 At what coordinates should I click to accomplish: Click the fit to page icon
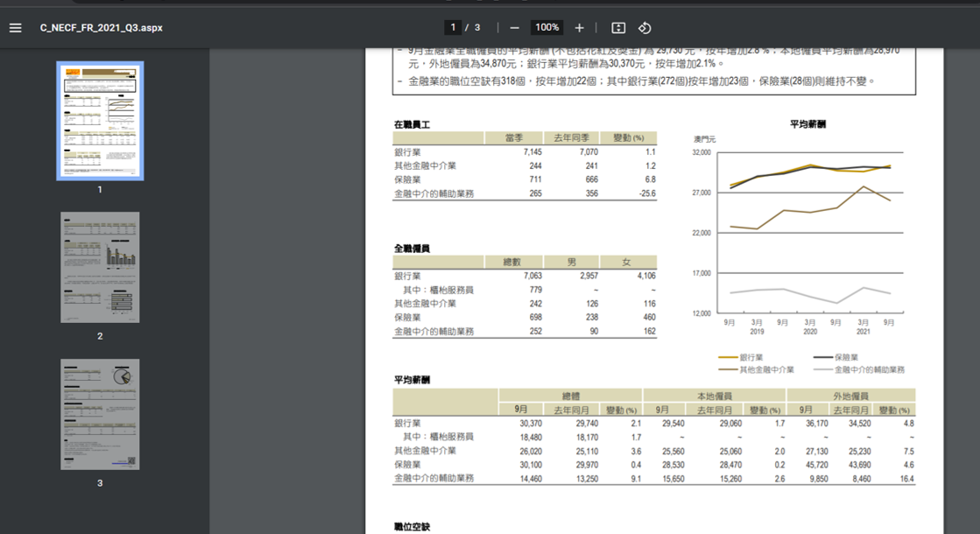coord(618,27)
